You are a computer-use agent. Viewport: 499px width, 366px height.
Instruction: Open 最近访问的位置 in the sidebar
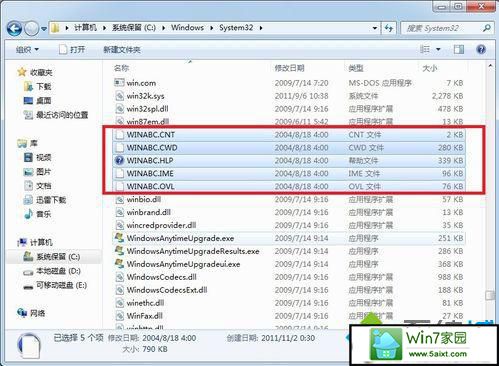62,115
